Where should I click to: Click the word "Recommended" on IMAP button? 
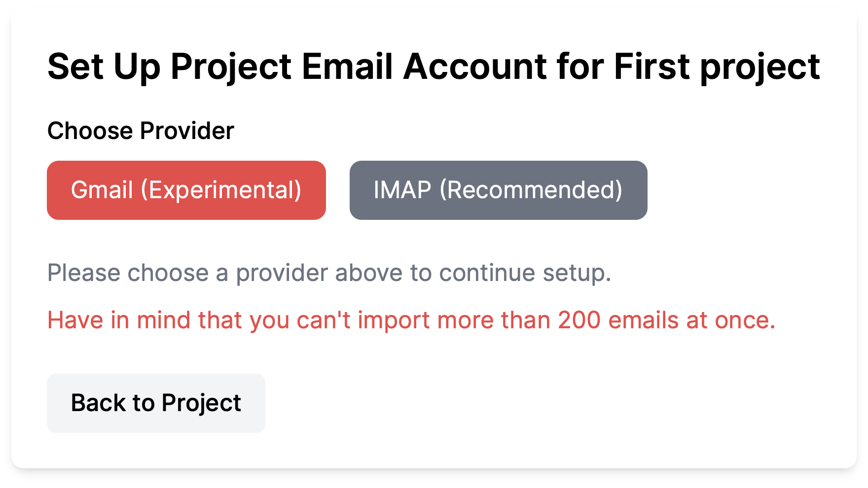(x=531, y=190)
